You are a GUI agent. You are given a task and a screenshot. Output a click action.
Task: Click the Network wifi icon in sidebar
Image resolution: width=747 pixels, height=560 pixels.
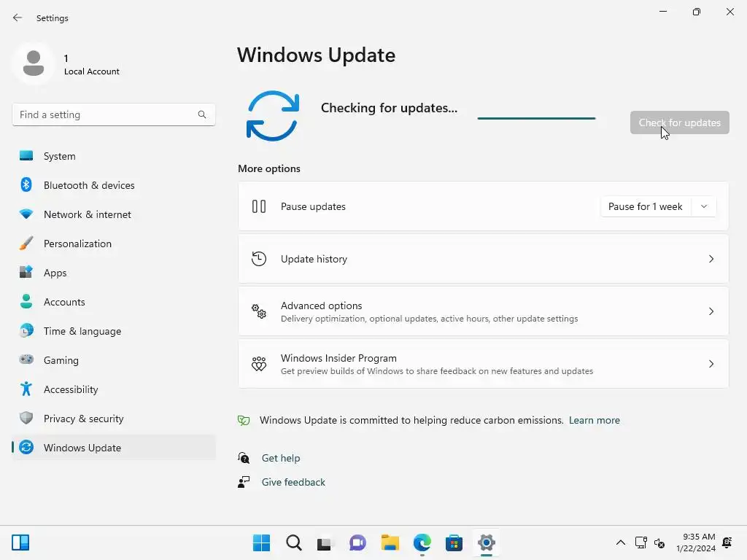[26, 214]
